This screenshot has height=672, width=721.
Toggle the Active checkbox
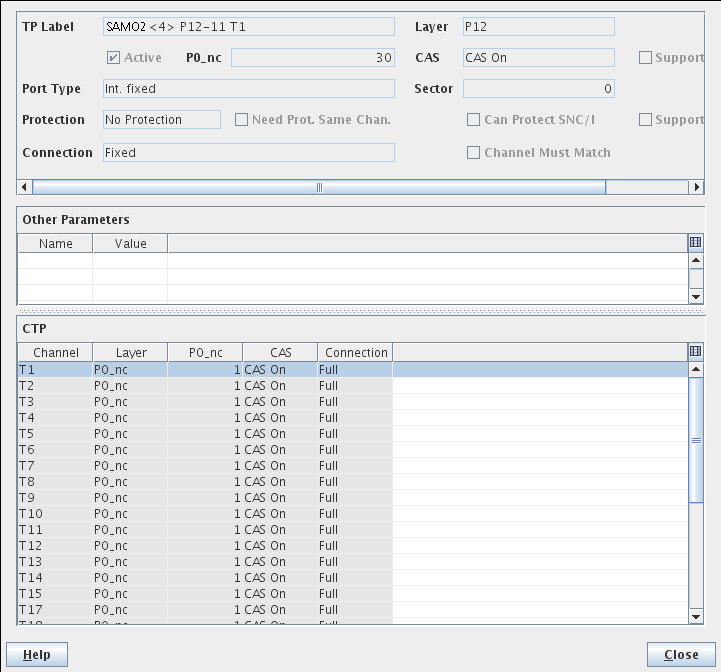pyautogui.click(x=113, y=58)
